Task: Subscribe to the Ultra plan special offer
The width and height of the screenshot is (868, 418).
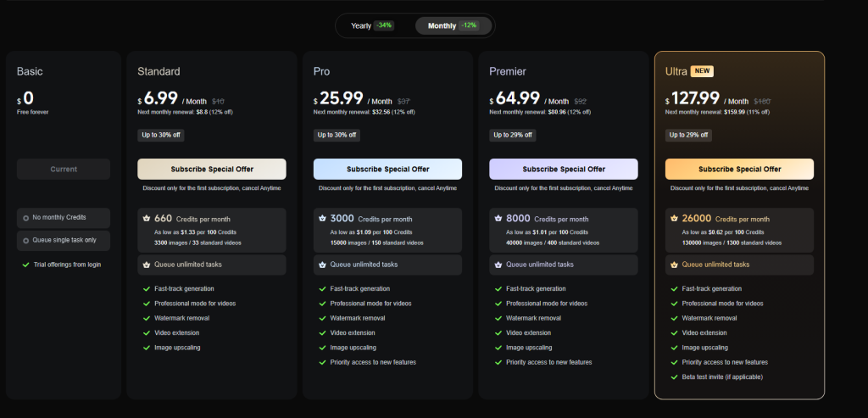Action: click(739, 169)
